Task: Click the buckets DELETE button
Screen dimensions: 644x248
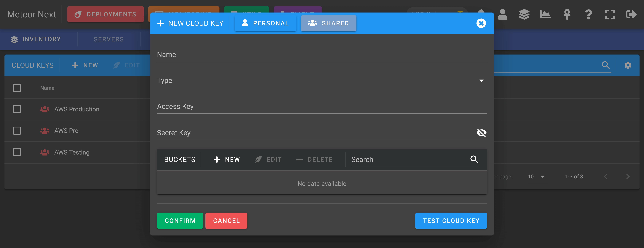Action: (x=315, y=160)
